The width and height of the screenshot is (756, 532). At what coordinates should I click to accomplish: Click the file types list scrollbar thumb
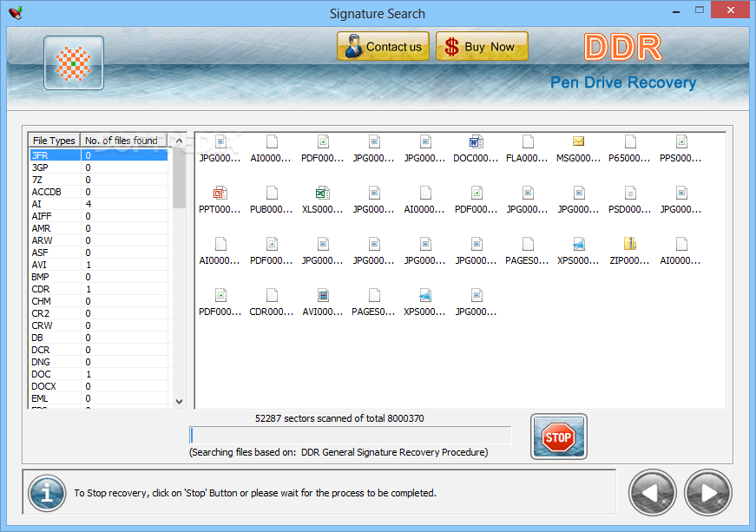[x=179, y=178]
